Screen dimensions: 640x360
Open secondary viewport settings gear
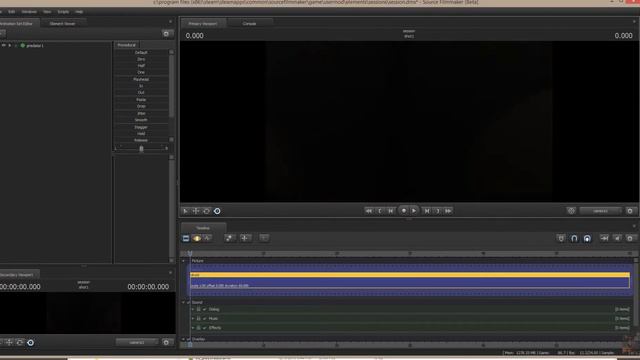[x=166, y=342]
